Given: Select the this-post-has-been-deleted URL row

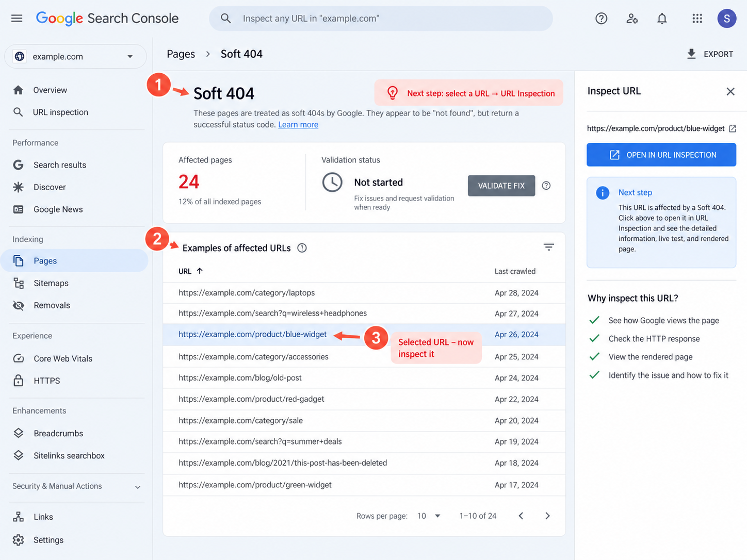Looking at the screenshot, I should (x=364, y=463).
